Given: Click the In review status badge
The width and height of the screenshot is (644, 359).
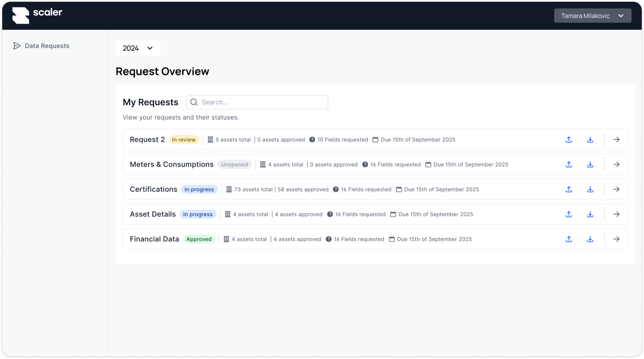Looking at the screenshot, I should (x=184, y=140).
